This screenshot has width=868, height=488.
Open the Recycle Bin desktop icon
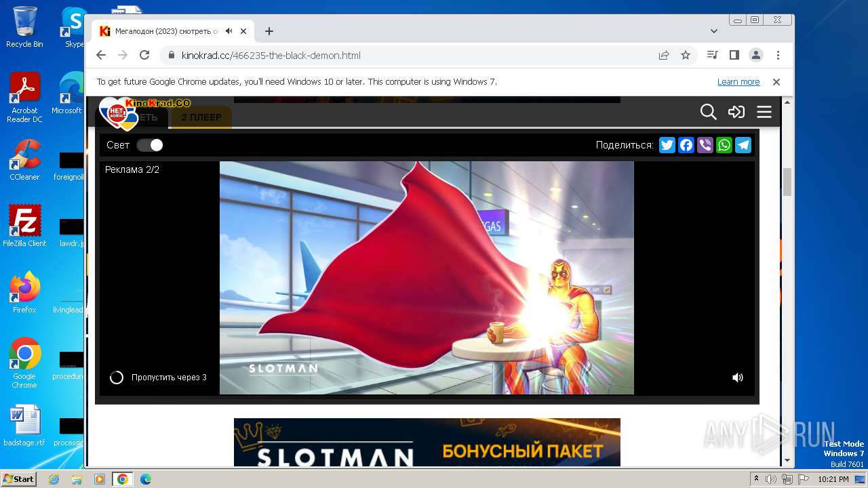pyautogui.click(x=24, y=27)
